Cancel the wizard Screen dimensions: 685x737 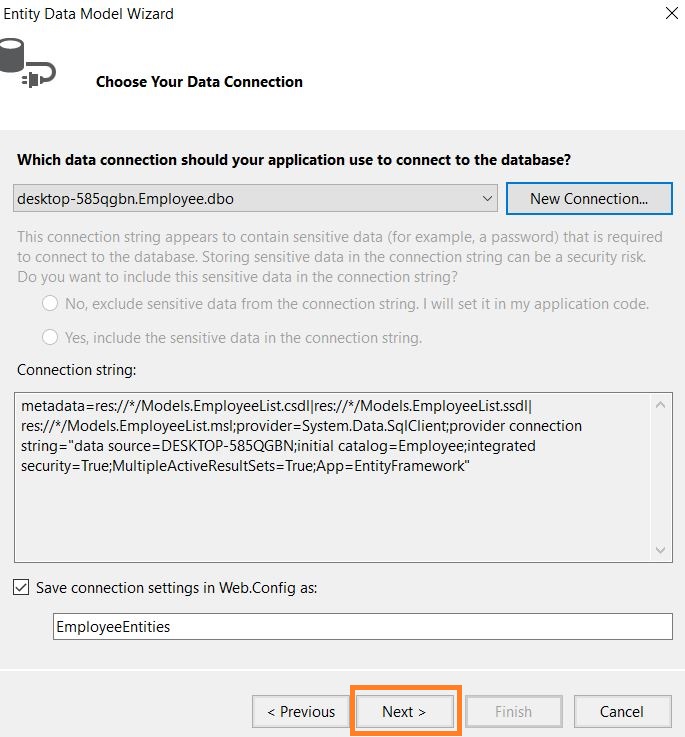tap(621, 712)
